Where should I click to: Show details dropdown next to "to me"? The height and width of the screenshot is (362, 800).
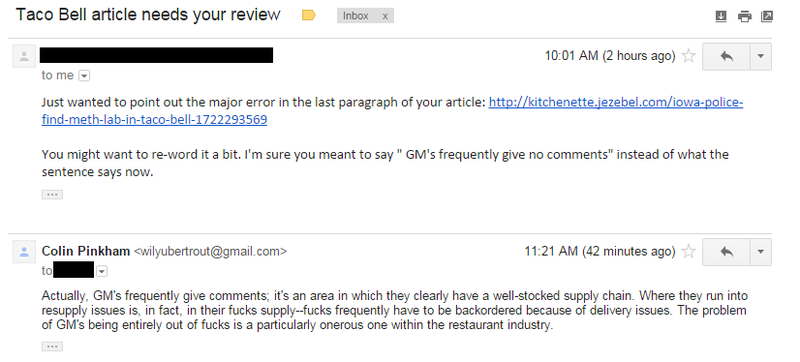click(85, 76)
